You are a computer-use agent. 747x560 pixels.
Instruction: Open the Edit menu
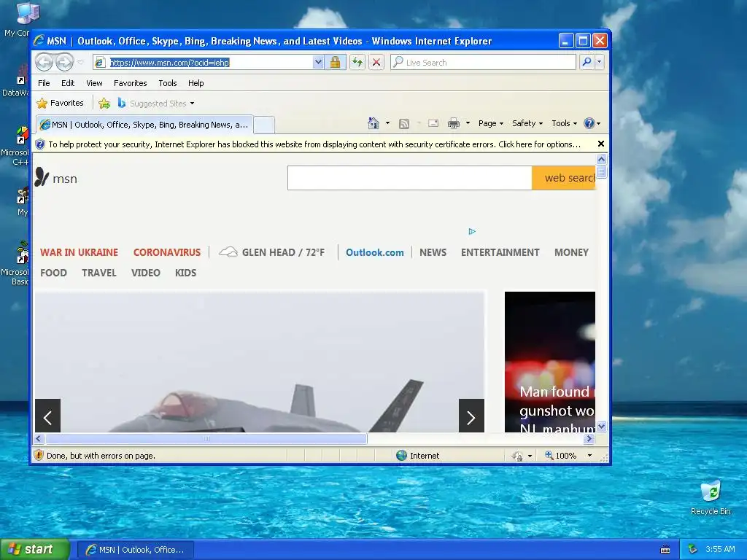click(68, 83)
